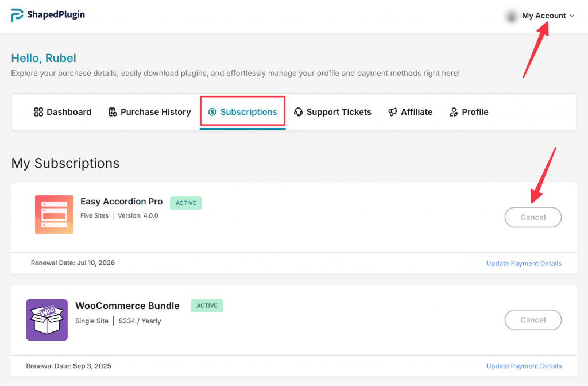The height and width of the screenshot is (386, 588).
Task: Update Payment Details for WooCommerce Bundle
Action: (x=524, y=366)
